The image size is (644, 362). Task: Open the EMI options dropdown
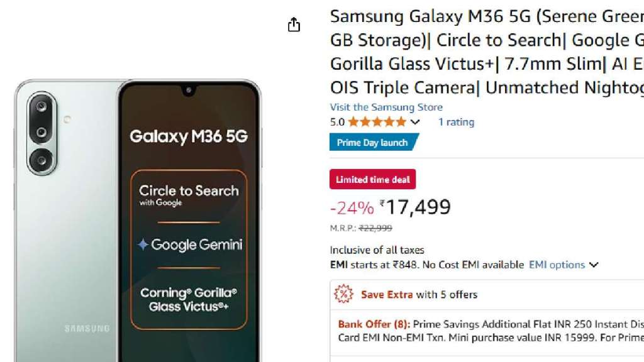click(x=563, y=265)
